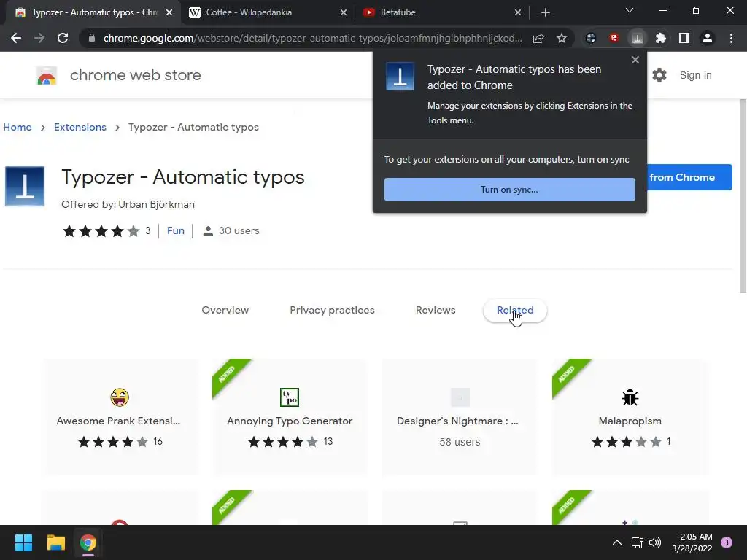Click the forward navigation arrow
Screen dimensions: 747x560
[39, 38]
